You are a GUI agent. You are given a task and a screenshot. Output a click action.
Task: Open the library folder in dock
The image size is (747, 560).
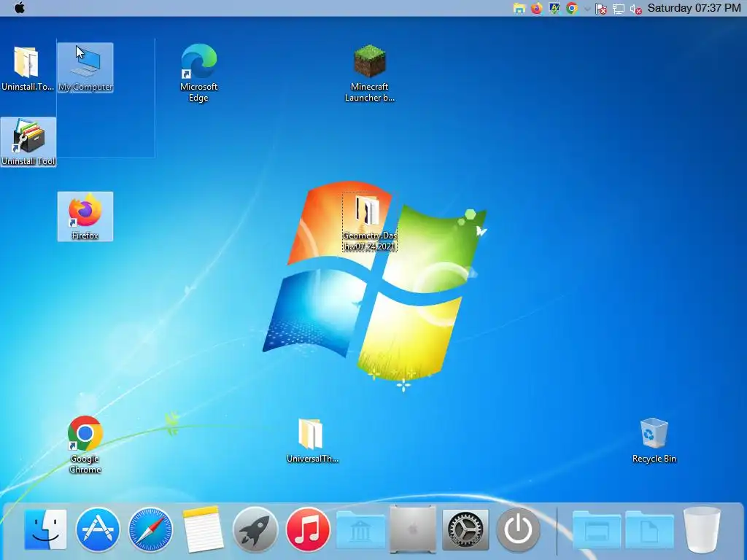[x=360, y=529]
